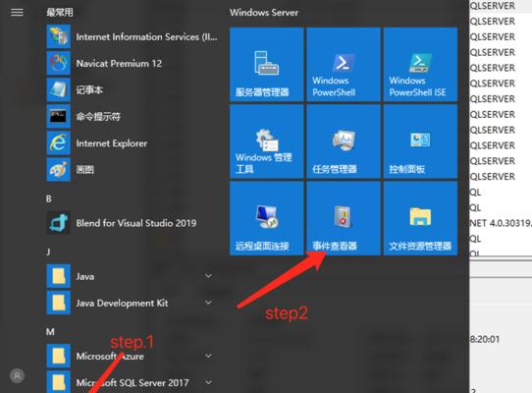Open the Microsoft Azure folder

coord(133,356)
